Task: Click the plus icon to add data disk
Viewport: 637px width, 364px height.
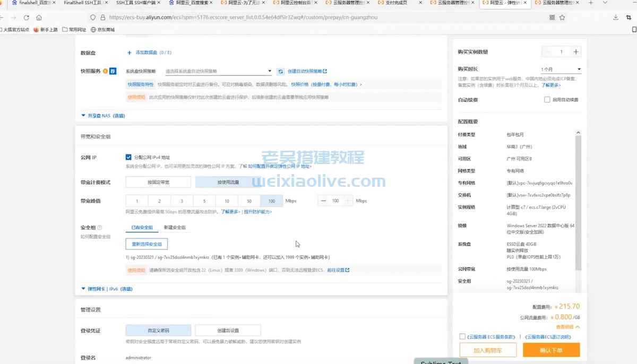Action: [129, 53]
